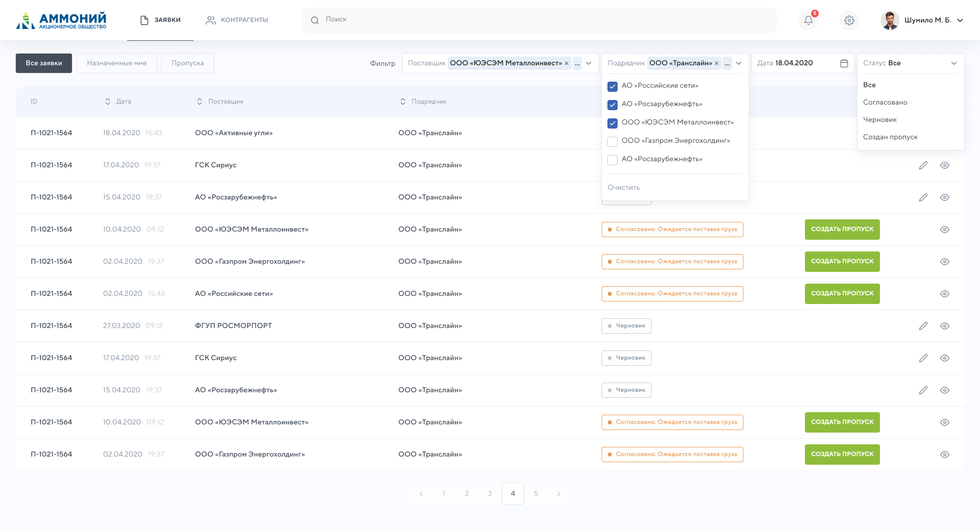
Task: Go to page 1
Action: 444,494
